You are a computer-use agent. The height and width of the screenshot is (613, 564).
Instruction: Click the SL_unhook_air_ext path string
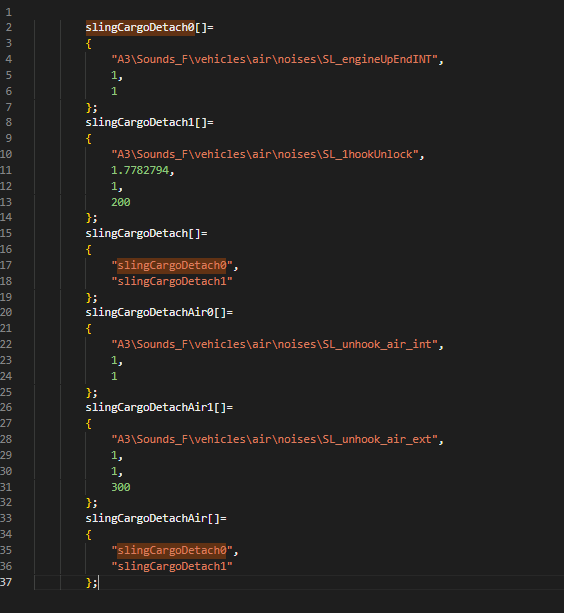point(274,439)
